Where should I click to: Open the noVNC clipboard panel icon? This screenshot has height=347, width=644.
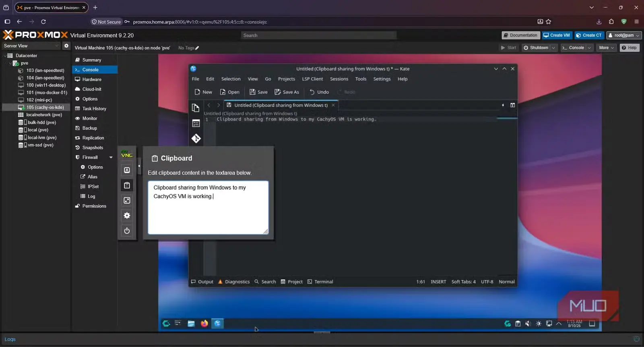[127, 185]
